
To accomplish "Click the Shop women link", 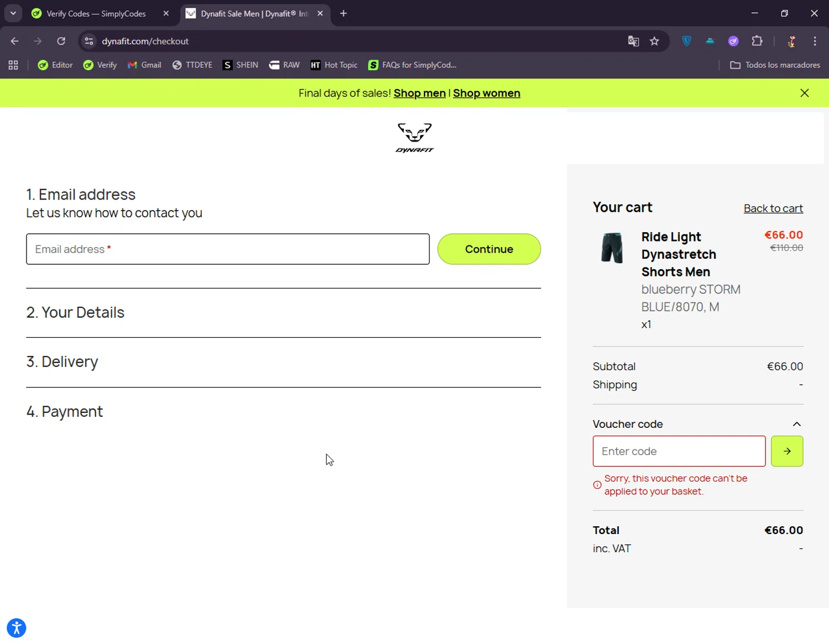I will pos(486,93).
